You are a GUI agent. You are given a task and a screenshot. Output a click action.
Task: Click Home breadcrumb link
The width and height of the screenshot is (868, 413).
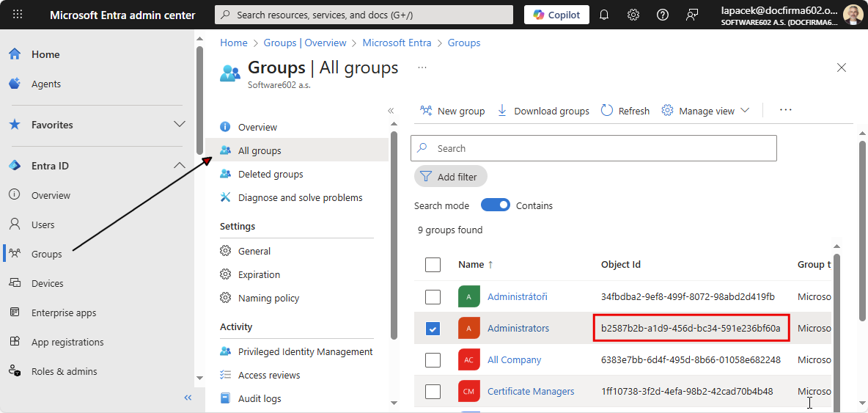tap(234, 43)
